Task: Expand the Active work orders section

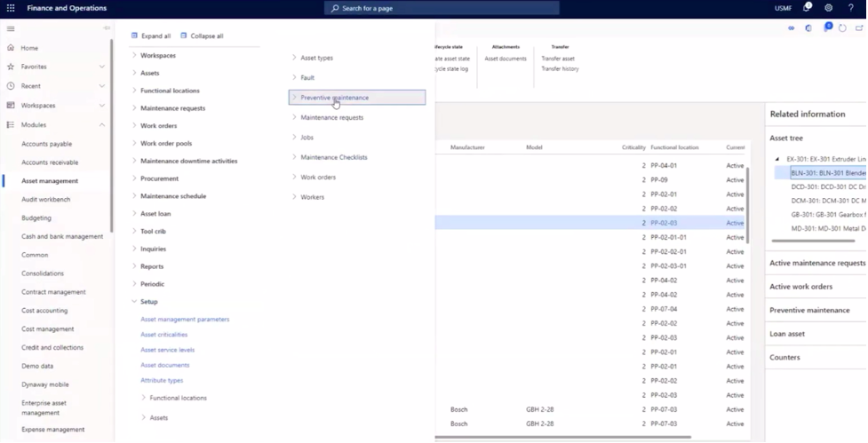Action: [800, 287]
